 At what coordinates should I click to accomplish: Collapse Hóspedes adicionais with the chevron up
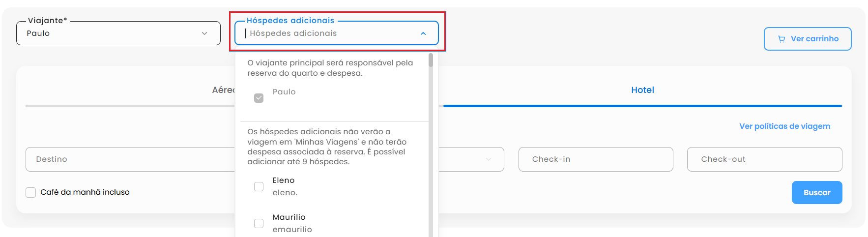[423, 33]
